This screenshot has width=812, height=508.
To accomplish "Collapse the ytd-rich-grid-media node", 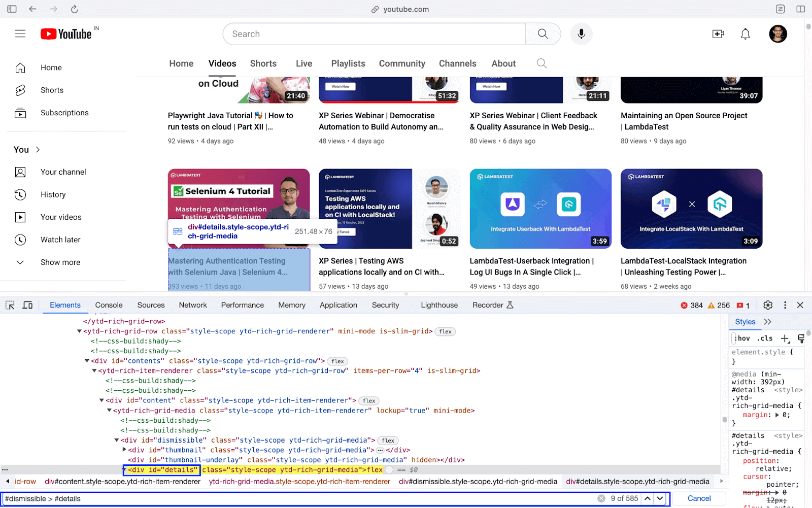I will (109, 411).
